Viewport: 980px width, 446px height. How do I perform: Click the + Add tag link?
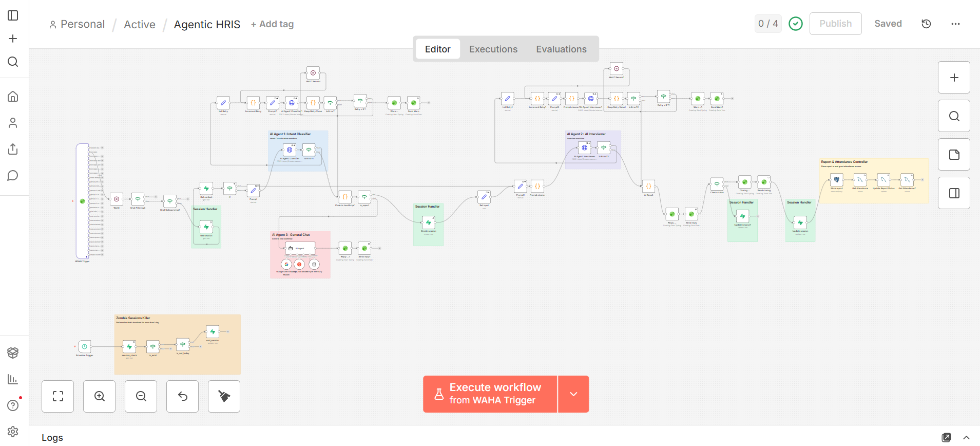(272, 24)
